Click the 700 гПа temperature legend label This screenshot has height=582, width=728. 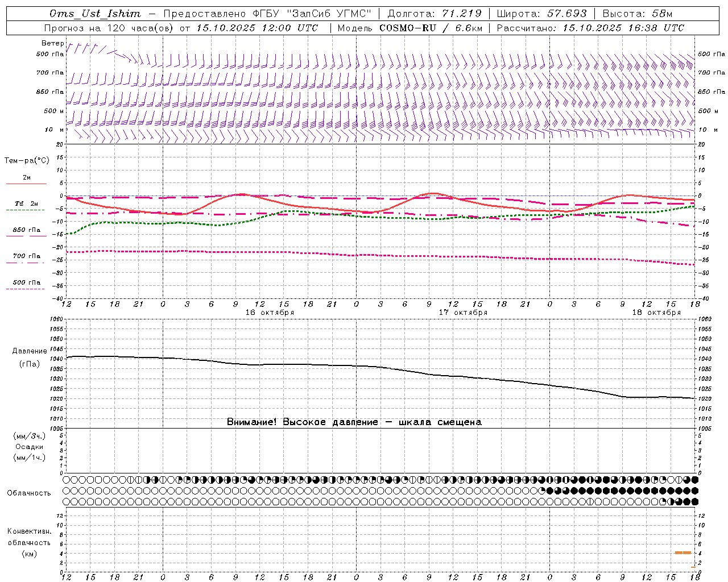click(27, 256)
